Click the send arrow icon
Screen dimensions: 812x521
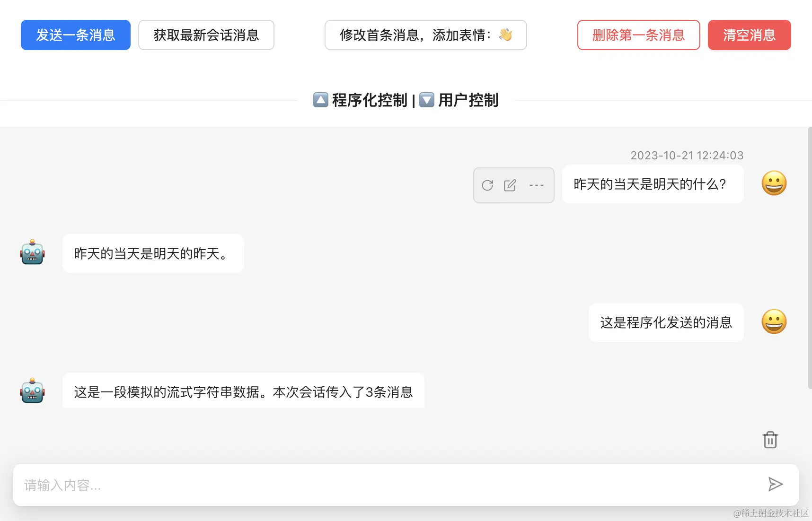[775, 484]
